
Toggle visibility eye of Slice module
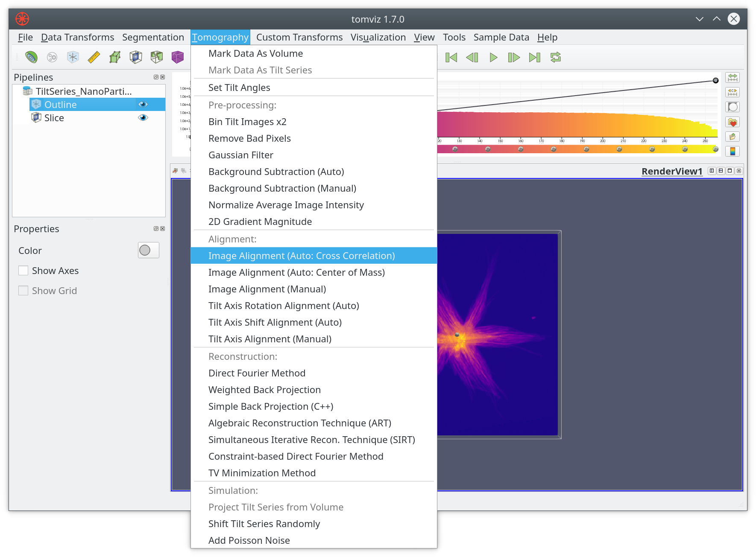pos(143,118)
